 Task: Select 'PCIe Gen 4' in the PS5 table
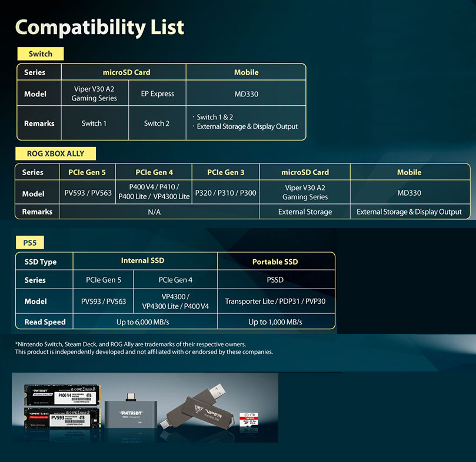click(x=175, y=280)
